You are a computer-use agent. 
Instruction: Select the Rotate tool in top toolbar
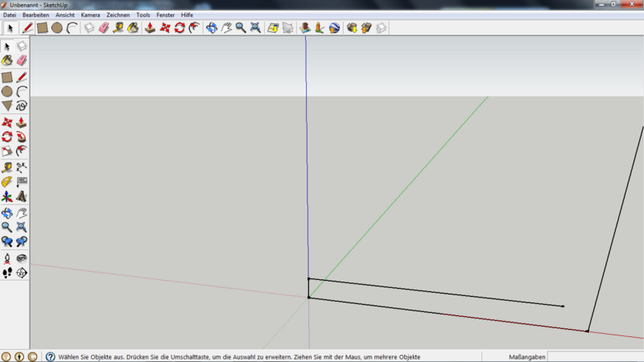click(x=180, y=27)
